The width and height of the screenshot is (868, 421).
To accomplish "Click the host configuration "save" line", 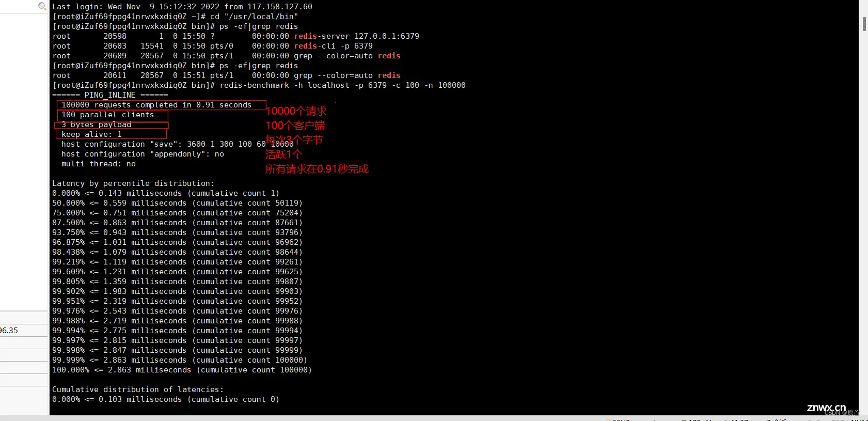I will coord(178,144).
